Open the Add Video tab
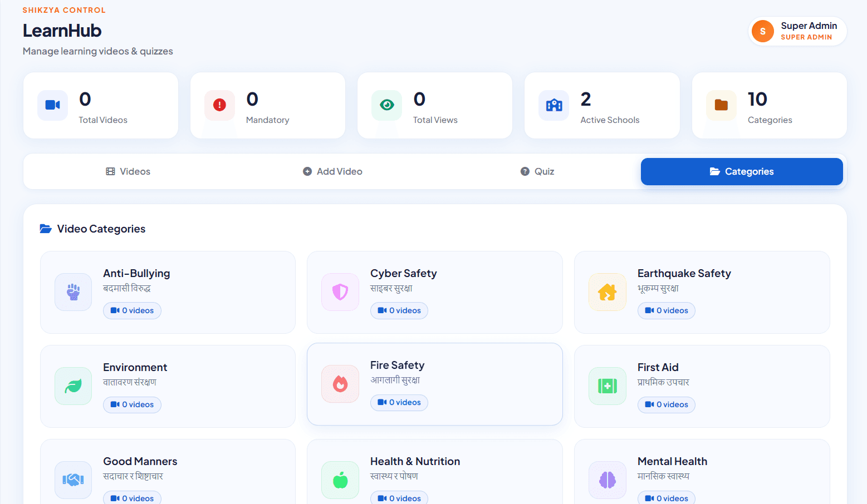The height and width of the screenshot is (504, 867). point(332,171)
